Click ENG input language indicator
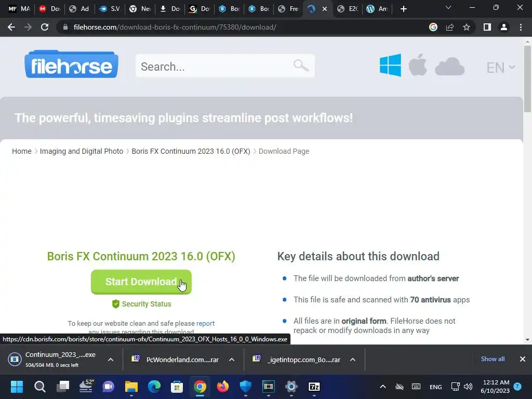The height and width of the screenshot is (399, 532). tap(436, 387)
